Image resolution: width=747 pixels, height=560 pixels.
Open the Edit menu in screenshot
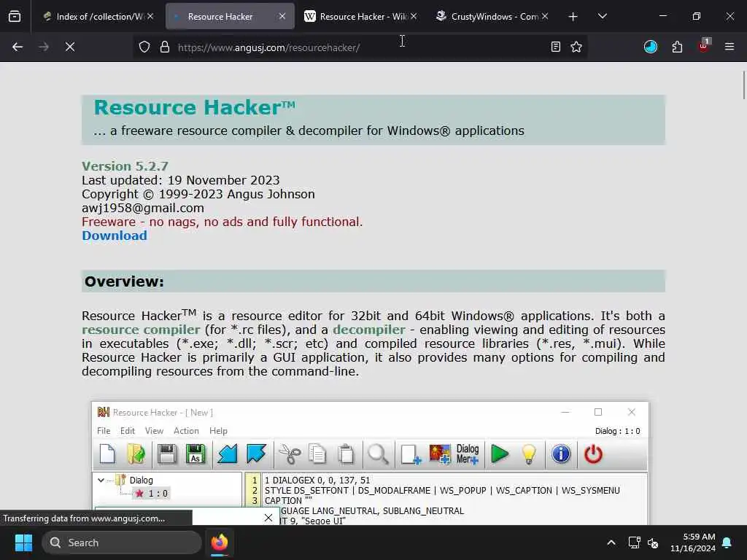pyautogui.click(x=128, y=430)
